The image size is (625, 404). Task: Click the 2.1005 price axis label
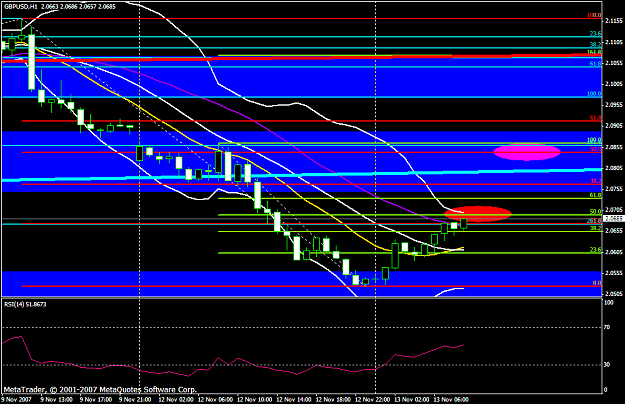tap(614, 84)
